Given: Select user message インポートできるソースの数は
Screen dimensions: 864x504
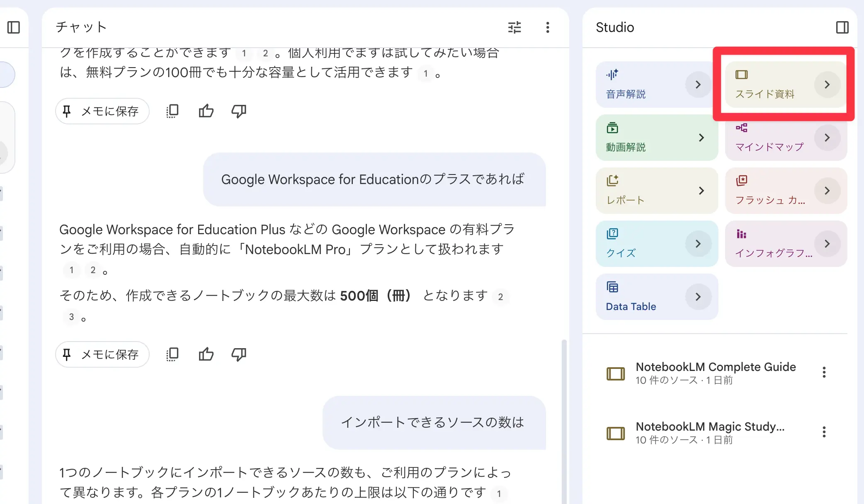Looking at the screenshot, I should (434, 423).
